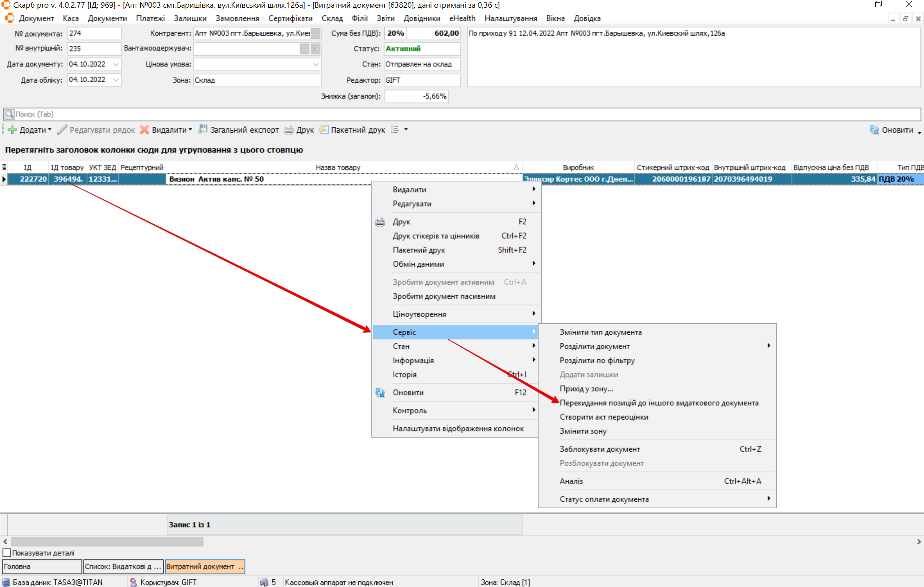Image resolution: width=924 pixels, height=587 pixels.
Task: Click the green plus Додати icon
Action: 12,130
